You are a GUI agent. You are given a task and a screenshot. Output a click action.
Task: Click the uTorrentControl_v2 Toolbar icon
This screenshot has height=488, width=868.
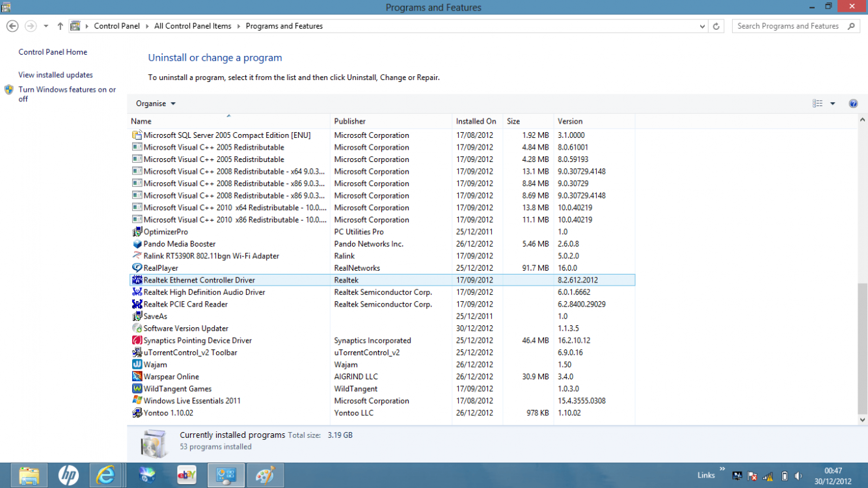pyautogui.click(x=137, y=353)
